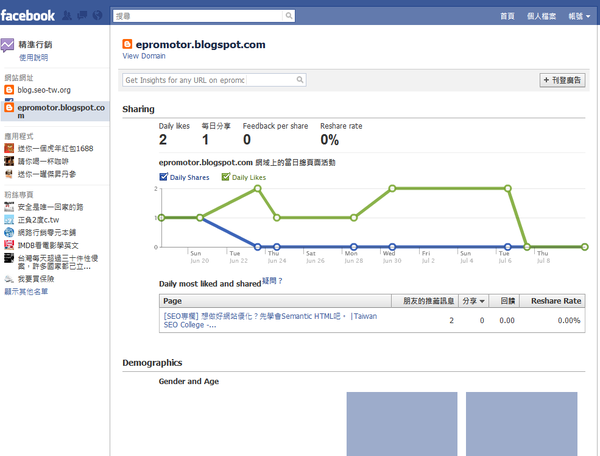
Task: Click the Blogger icon beside blog.seo-tw.org
Action: (x=9, y=90)
